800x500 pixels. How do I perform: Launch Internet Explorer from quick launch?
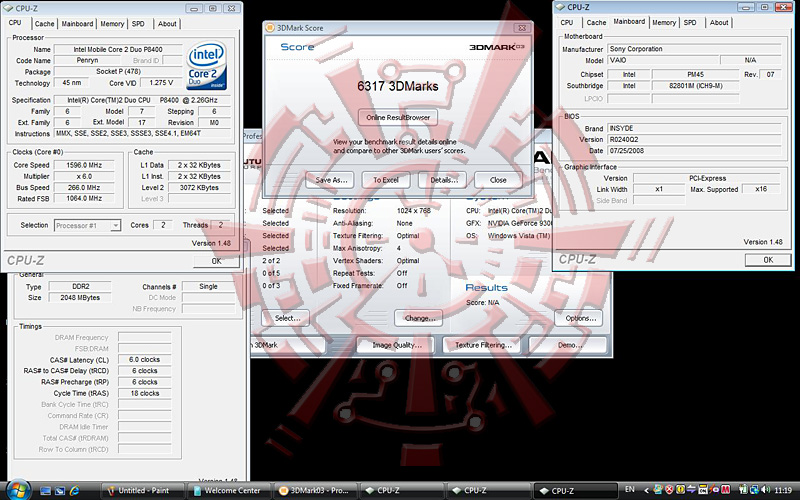pos(74,491)
